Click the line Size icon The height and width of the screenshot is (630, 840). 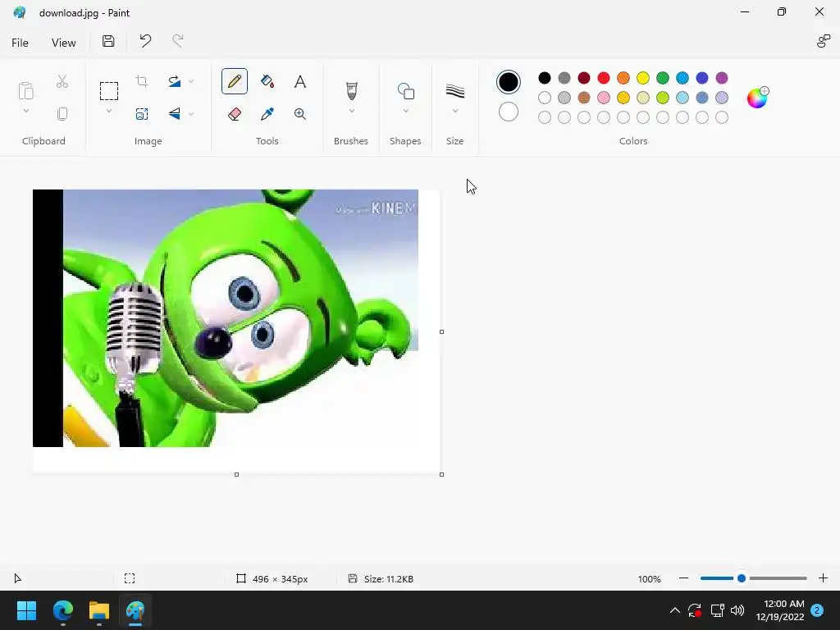coord(454,91)
